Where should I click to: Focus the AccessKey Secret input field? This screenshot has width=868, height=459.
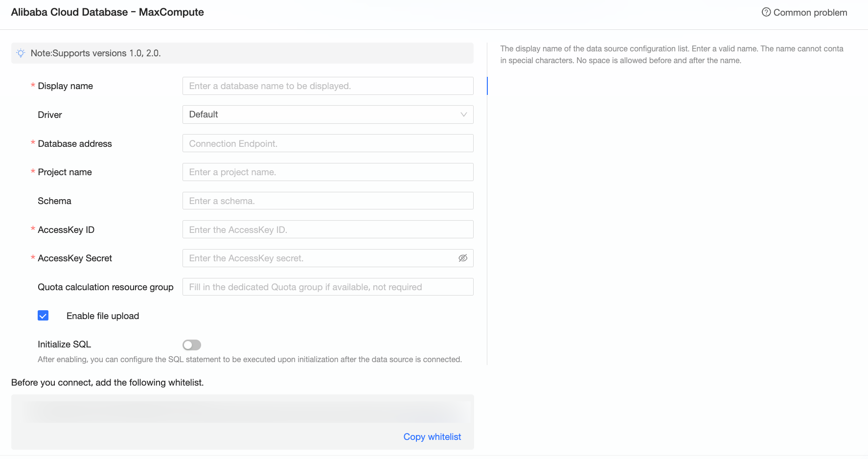point(318,258)
